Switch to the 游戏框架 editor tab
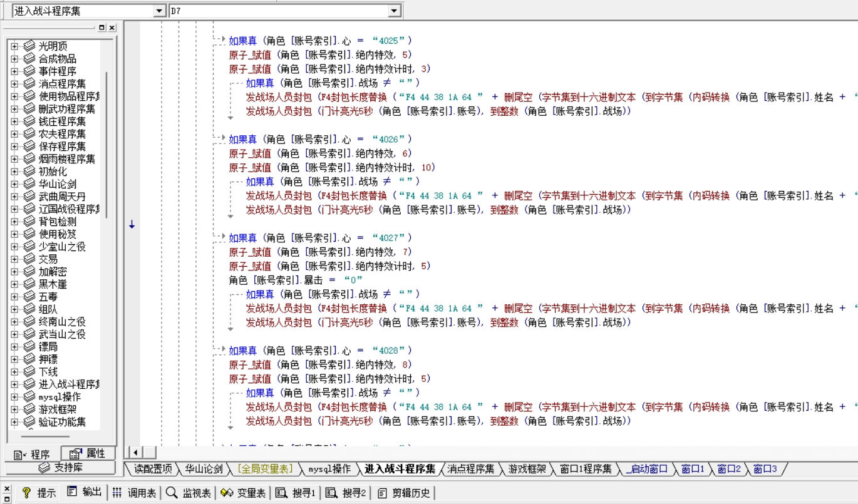Viewport: 858px width, 504px height. point(525,469)
